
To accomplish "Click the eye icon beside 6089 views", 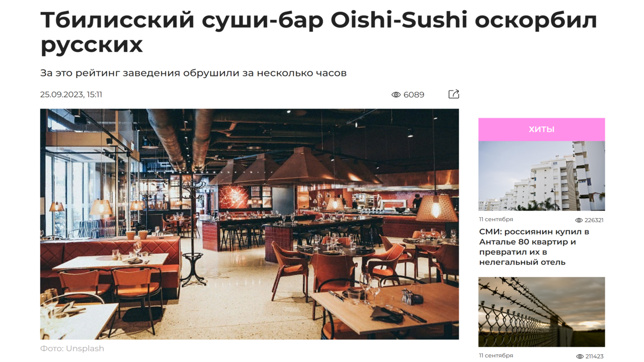I will click(x=396, y=95).
